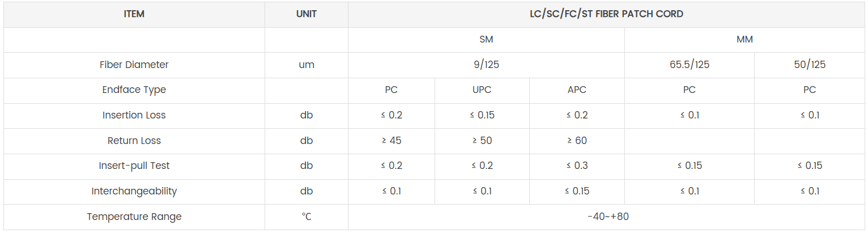Click the Return Loss row label

(x=134, y=141)
